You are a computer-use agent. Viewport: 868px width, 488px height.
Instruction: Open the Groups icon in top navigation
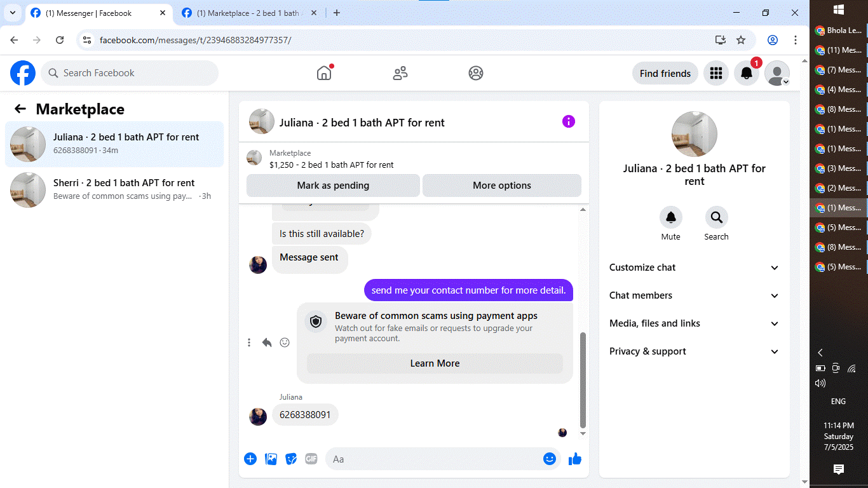pos(476,73)
